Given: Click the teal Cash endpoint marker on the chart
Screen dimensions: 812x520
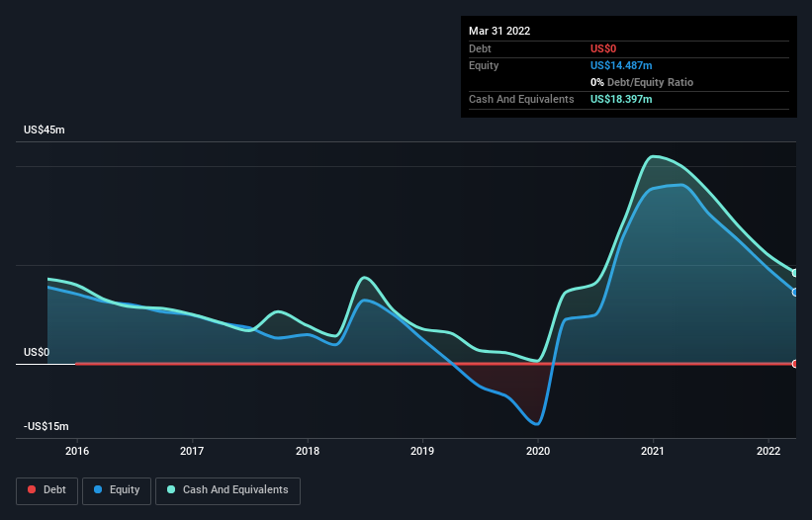Looking at the screenshot, I should click(x=794, y=273).
